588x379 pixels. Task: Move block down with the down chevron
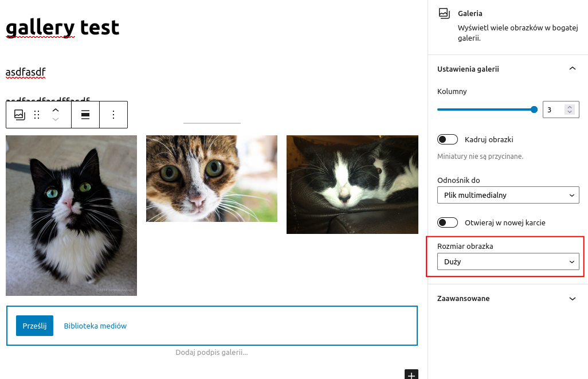[56, 119]
